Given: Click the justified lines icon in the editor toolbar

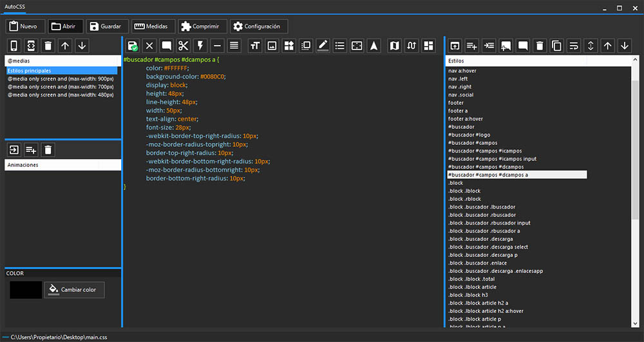Looking at the screenshot, I should tap(234, 46).
